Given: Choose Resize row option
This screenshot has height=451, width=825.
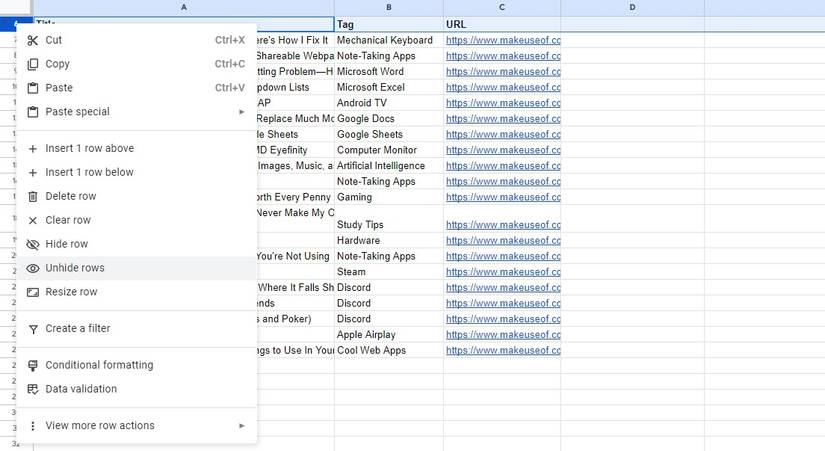Looking at the screenshot, I should point(137,292).
